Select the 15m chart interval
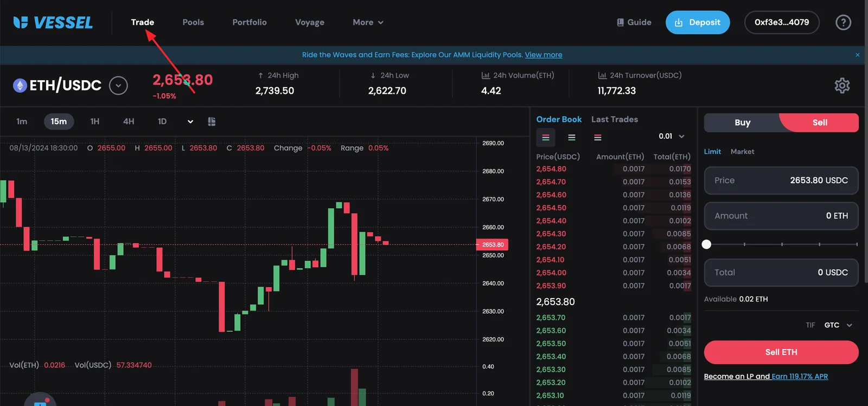 pyautogui.click(x=59, y=121)
